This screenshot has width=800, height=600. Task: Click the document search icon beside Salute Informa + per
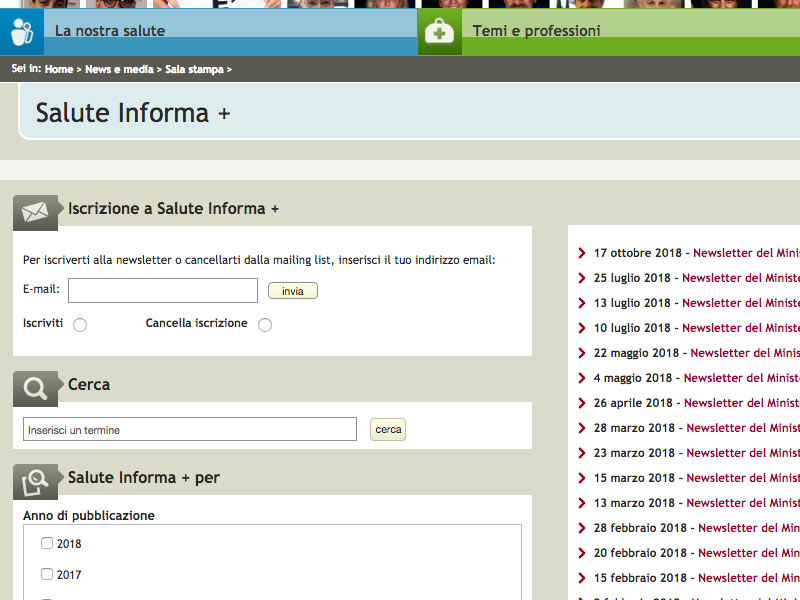[x=35, y=482]
